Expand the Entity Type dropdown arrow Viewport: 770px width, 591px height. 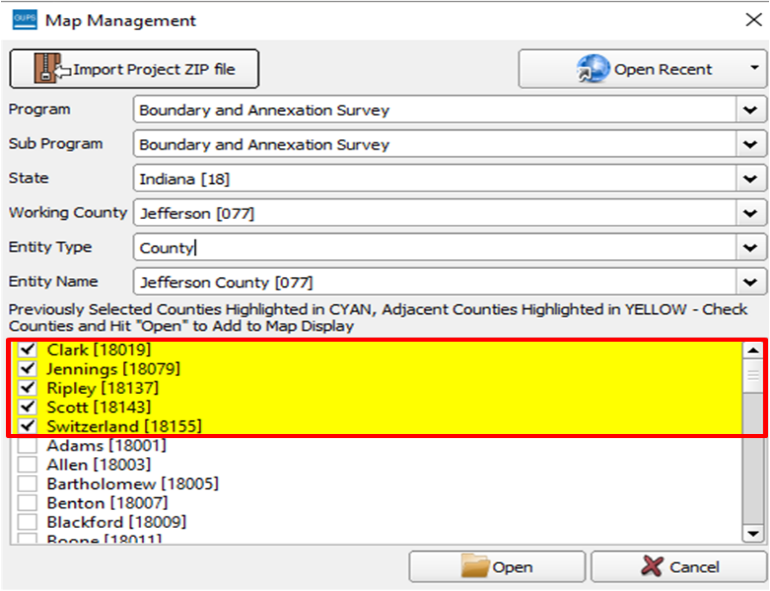tap(750, 247)
